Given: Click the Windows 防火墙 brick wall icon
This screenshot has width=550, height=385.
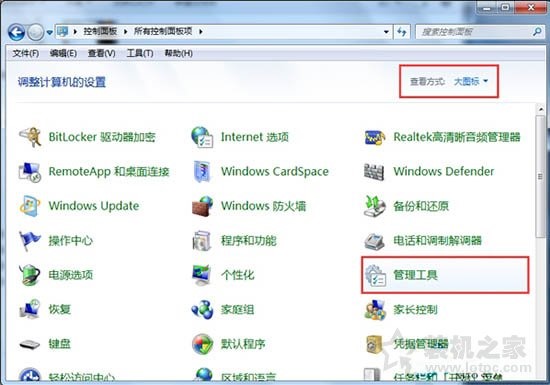Looking at the screenshot, I should point(203,206).
